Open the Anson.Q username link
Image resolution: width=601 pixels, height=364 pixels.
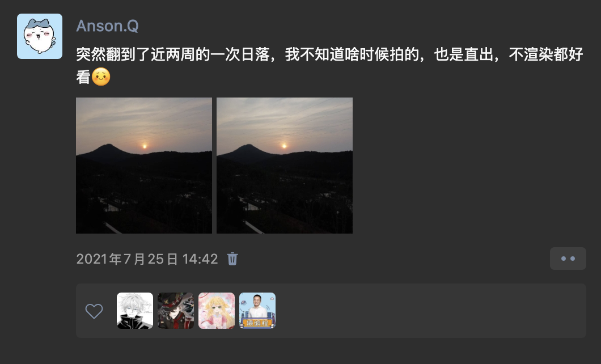click(107, 26)
